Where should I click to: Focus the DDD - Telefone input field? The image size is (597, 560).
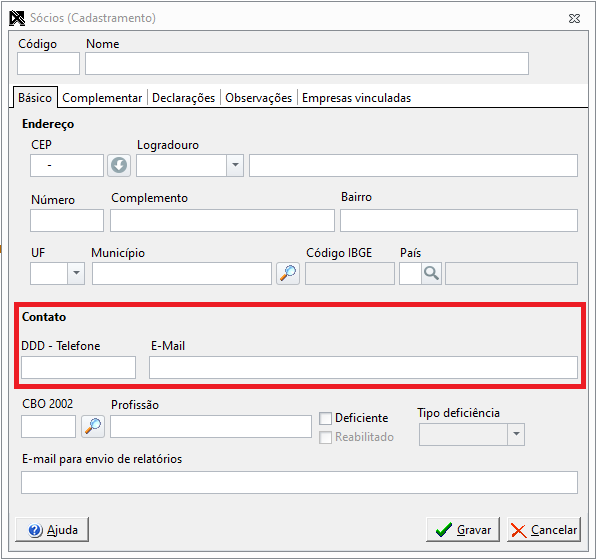tap(78, 367)
